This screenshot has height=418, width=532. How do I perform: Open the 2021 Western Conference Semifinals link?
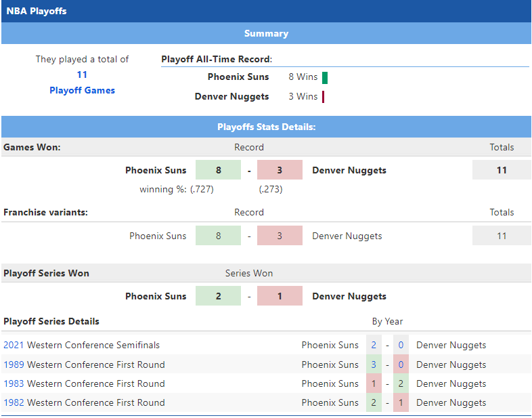pyautogui.click(x=14, y=345)
